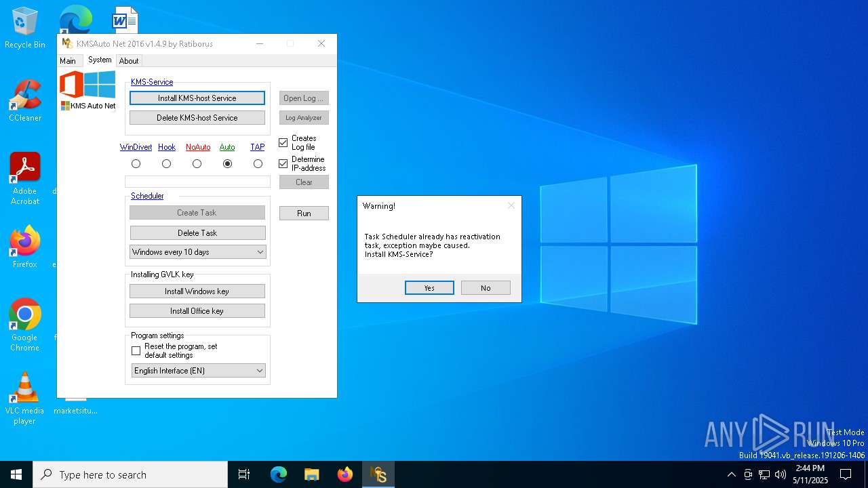Click the Log Analyzer button
The image size is (868, 488).
coord(304,118)
